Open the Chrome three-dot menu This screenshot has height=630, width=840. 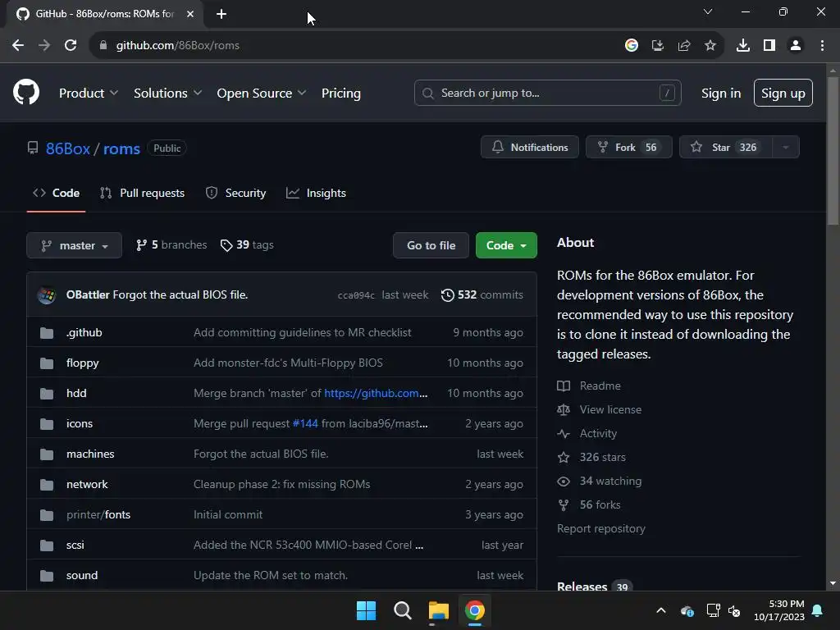[822, 46]
